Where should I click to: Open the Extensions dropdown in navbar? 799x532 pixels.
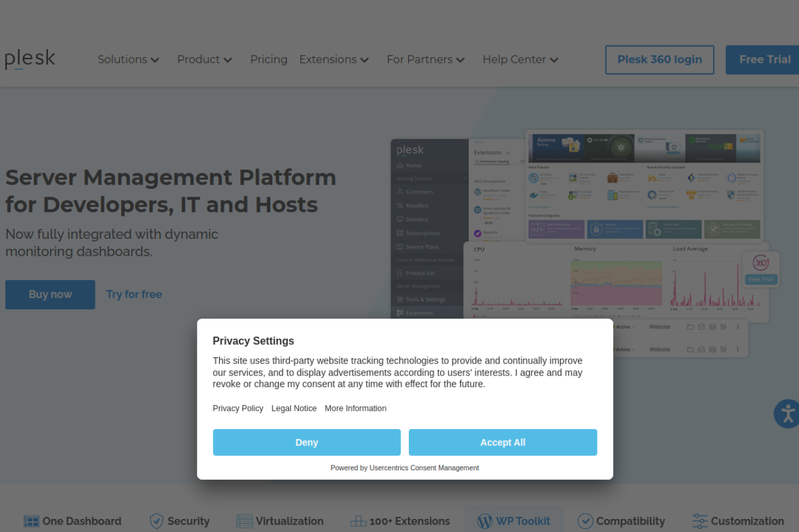[x=333, y=59]
